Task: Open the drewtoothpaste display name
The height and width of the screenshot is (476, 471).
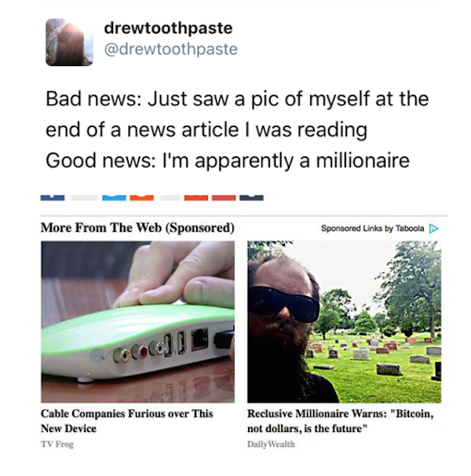Action: point(168,28)
